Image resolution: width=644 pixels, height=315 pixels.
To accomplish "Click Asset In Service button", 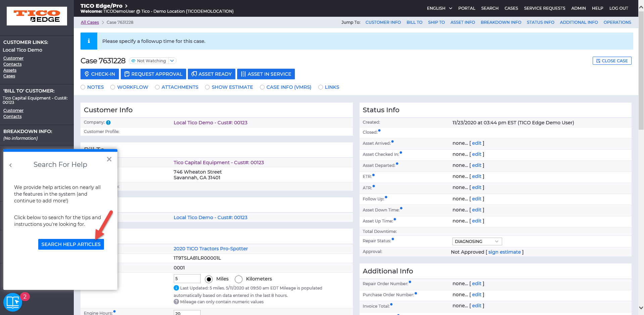I will pos(266,74).
